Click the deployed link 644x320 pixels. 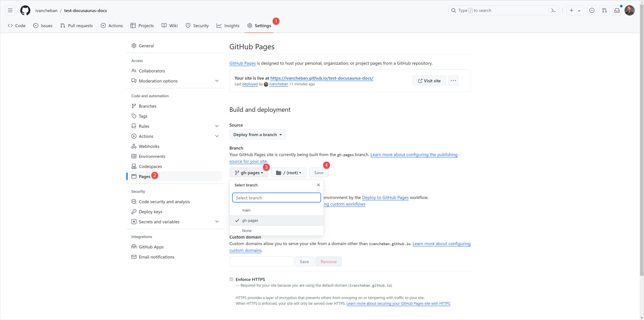point(250,84)
